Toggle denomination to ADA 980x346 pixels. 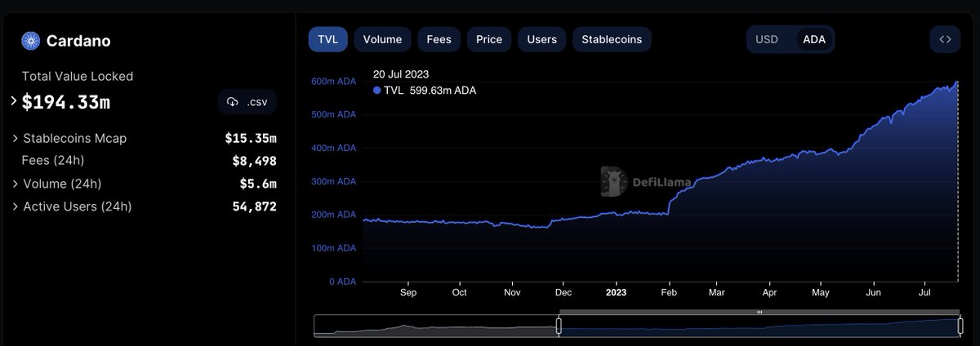point(814,39)
